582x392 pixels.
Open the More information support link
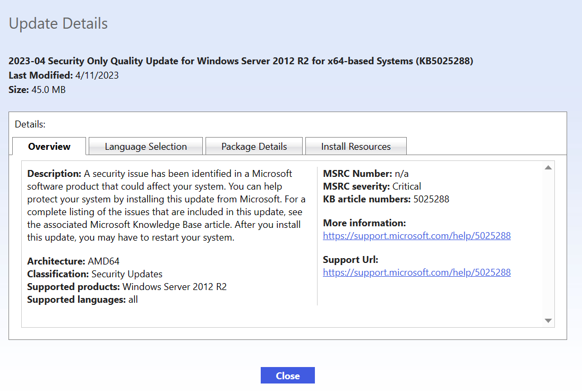point(417,236)
